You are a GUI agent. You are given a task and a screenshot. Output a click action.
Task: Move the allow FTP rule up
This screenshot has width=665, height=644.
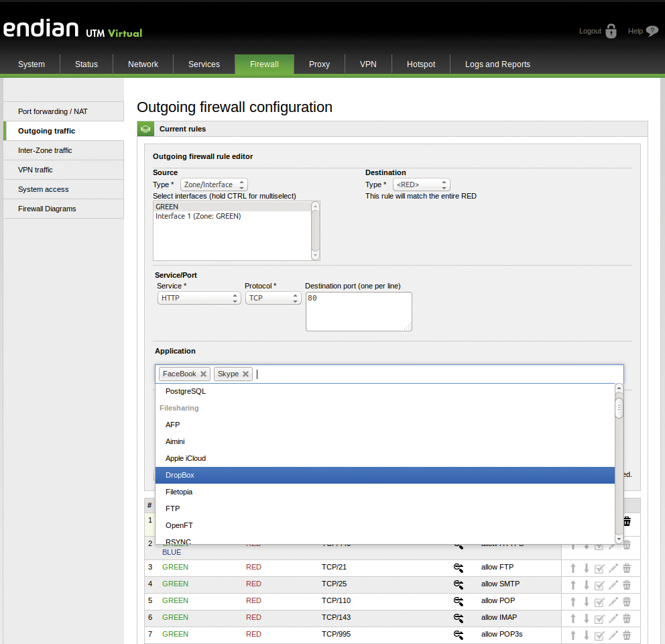click(573, 568)
